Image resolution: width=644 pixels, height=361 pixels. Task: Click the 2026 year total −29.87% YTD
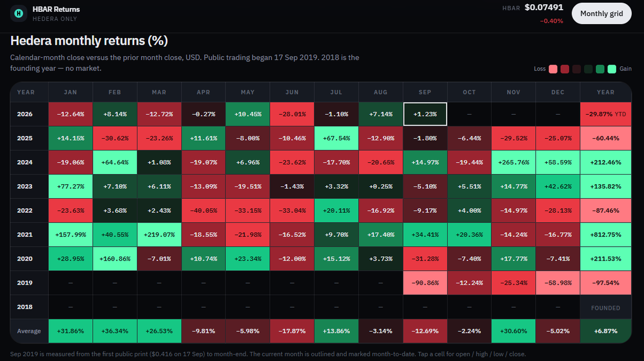[x=606, y=114]
